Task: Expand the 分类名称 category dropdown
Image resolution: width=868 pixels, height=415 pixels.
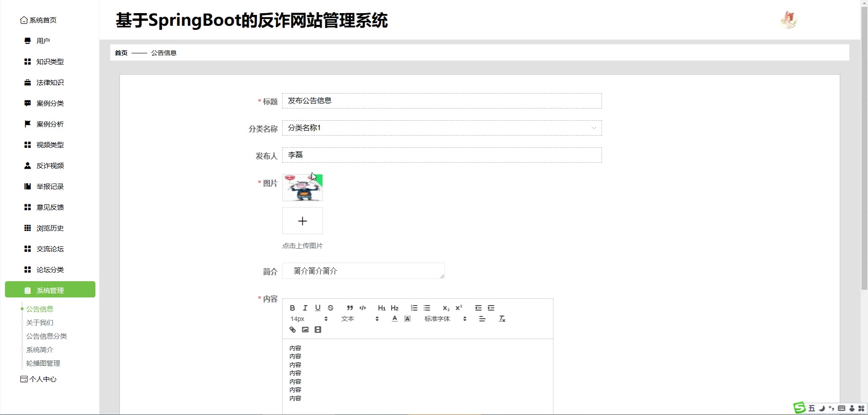Action: pos(442,128)
